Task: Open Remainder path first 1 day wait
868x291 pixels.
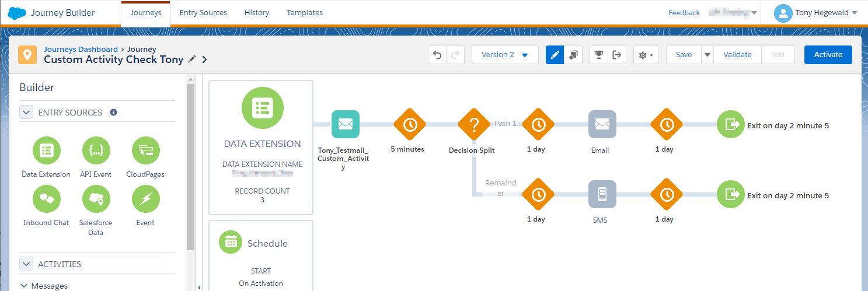Action: pyautogui.click(x=538, y=194)
